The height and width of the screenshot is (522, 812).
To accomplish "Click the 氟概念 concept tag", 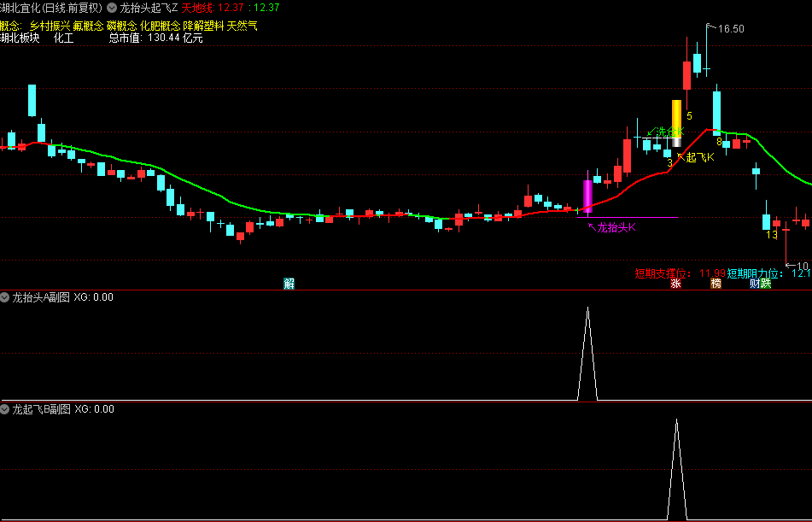I will point(88,26).
